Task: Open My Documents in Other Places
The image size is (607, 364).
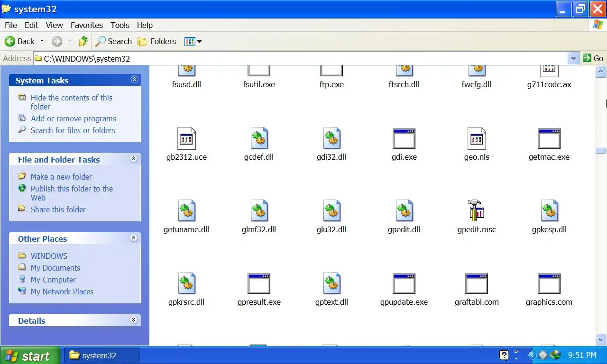Action: (55, 268)
